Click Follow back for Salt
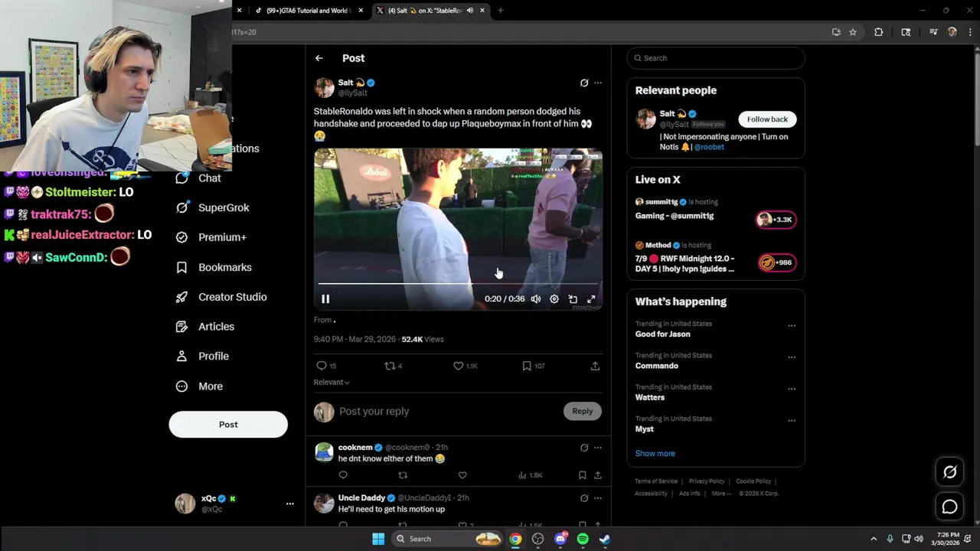 (767, 119)
